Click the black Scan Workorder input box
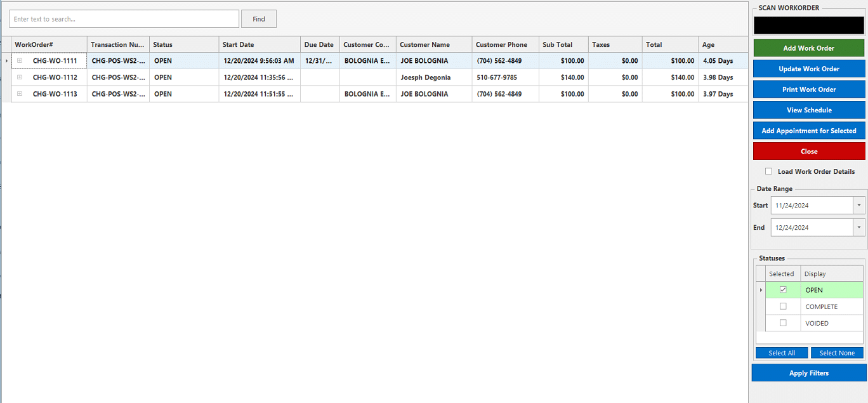Viewport: 868px width, 403px height. 809,25
